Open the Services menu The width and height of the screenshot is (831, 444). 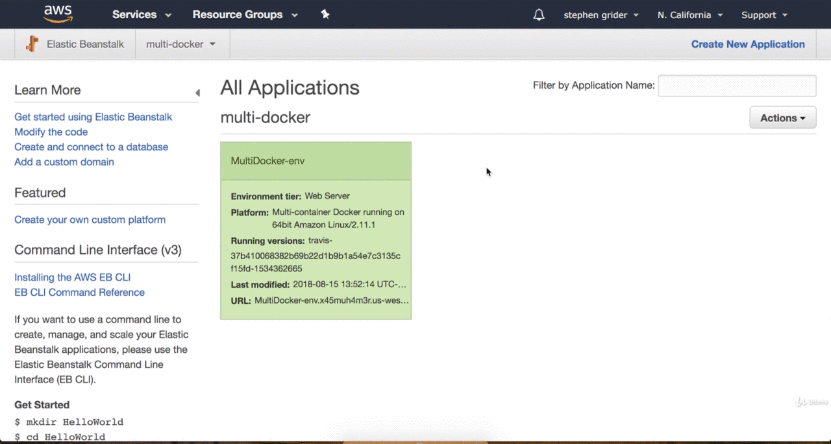click(142, 15)
